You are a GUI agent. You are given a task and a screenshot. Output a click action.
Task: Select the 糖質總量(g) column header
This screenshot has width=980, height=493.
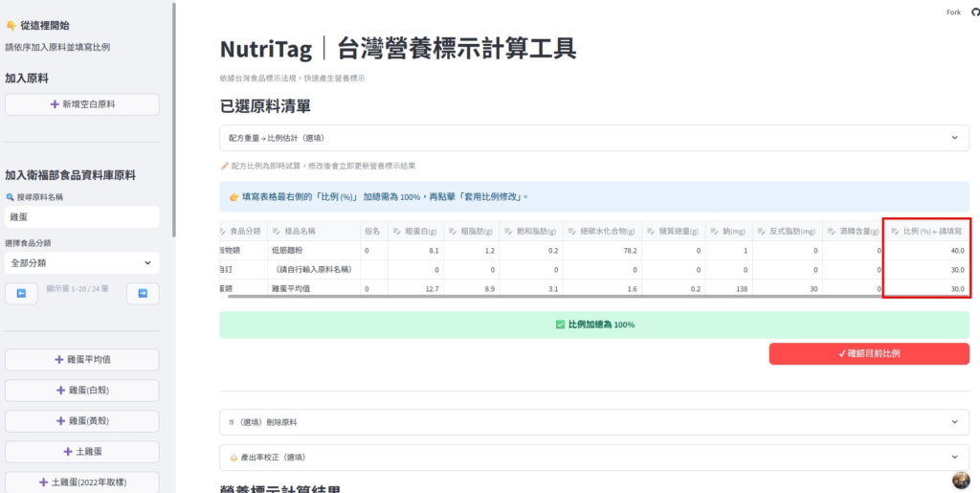[x=674, y=232]
